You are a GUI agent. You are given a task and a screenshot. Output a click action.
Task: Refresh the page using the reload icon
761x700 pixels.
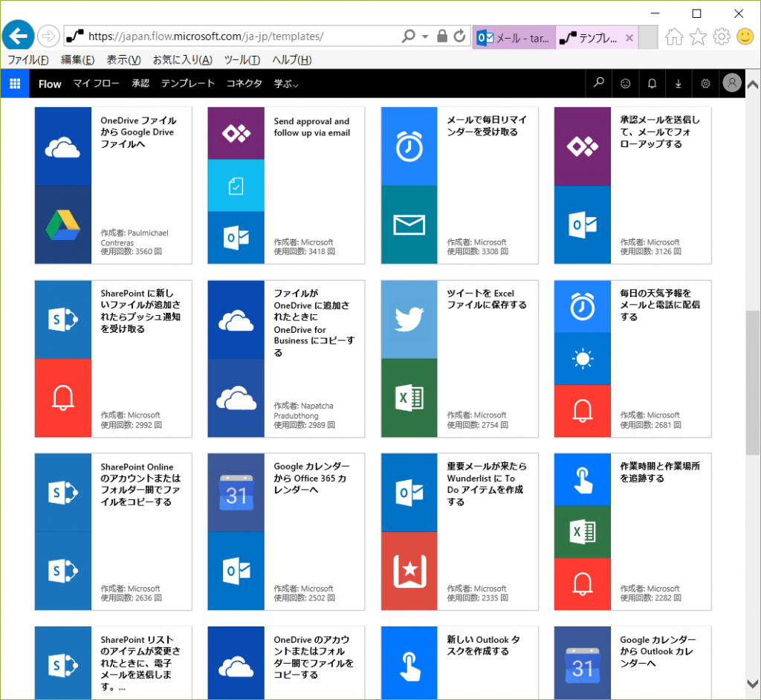coord(459,36)
